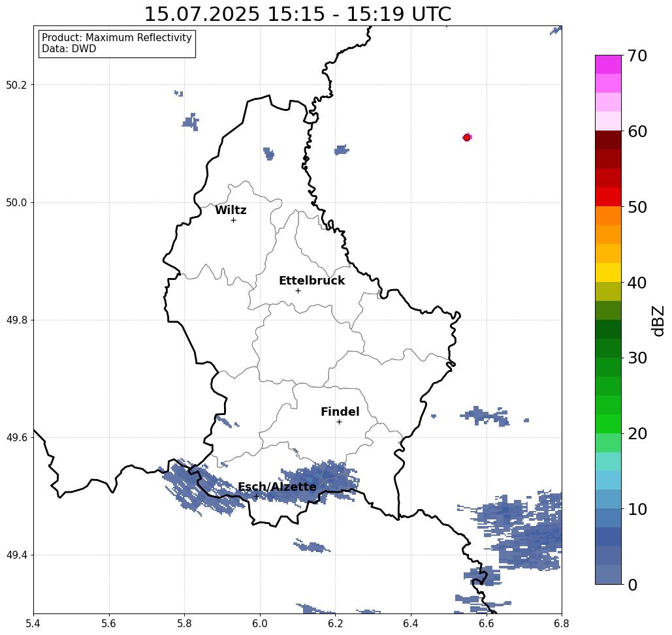Click the latitude tick label 49.4

tap(16, 555)
